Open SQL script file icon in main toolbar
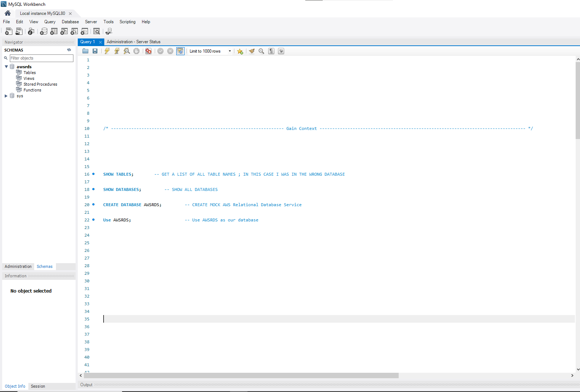The image size is (580, 392). click(x=19, y=32)
